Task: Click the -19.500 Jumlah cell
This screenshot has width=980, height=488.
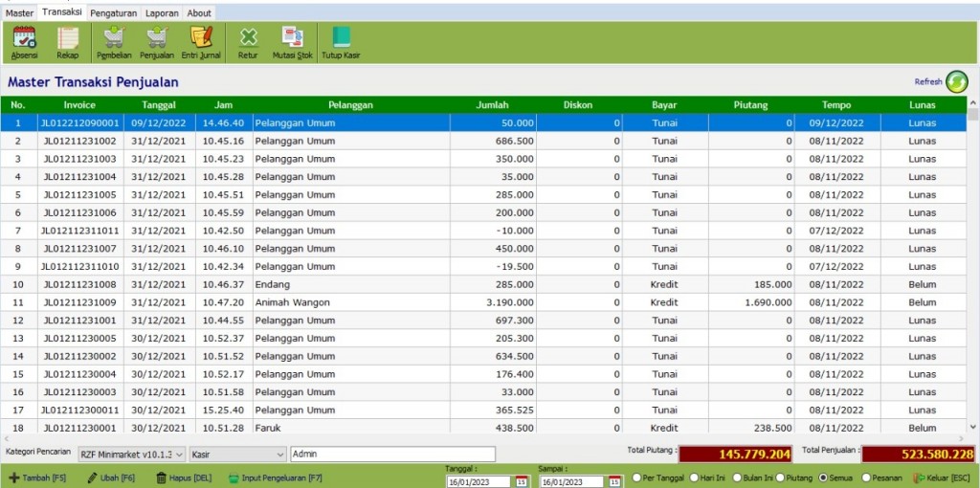Action: tap(493, 266)
